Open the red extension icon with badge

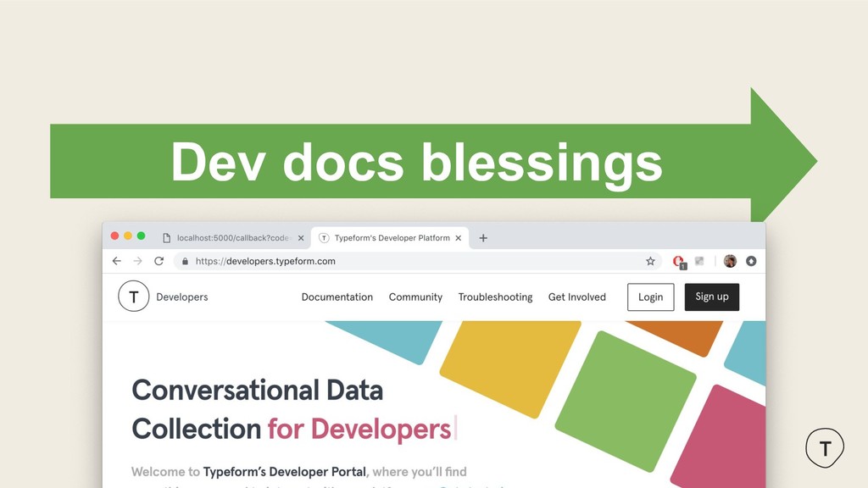(679, 262)
